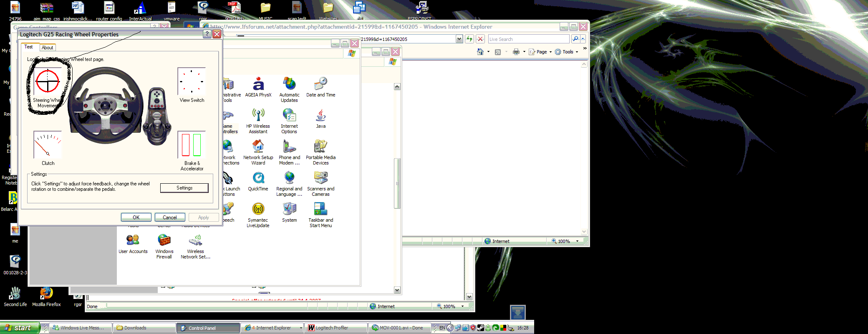Switch to MOV-0001.avi taskbar button
This screenshot has width=868, height=334.
pyautogui.click(x=399, y=328)
